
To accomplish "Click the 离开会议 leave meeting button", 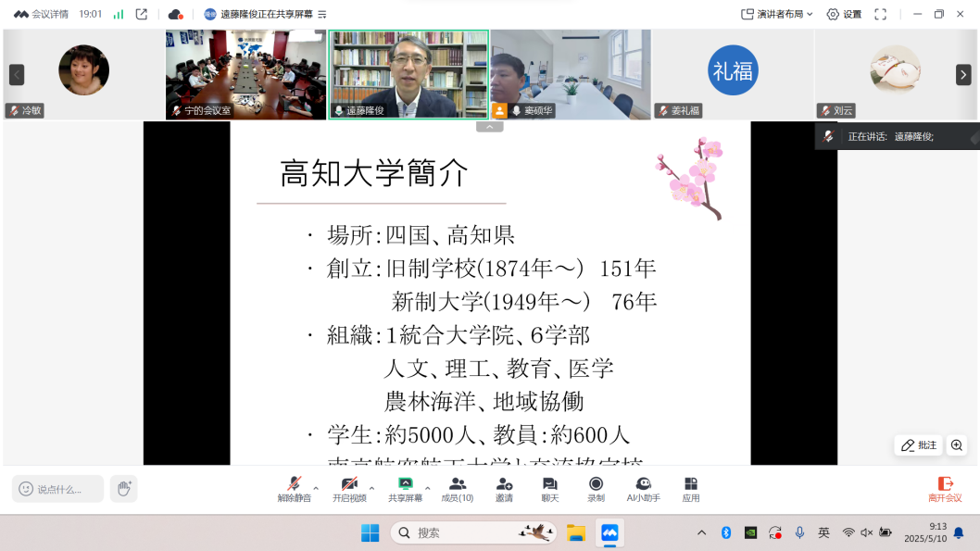I will [945, 488].
